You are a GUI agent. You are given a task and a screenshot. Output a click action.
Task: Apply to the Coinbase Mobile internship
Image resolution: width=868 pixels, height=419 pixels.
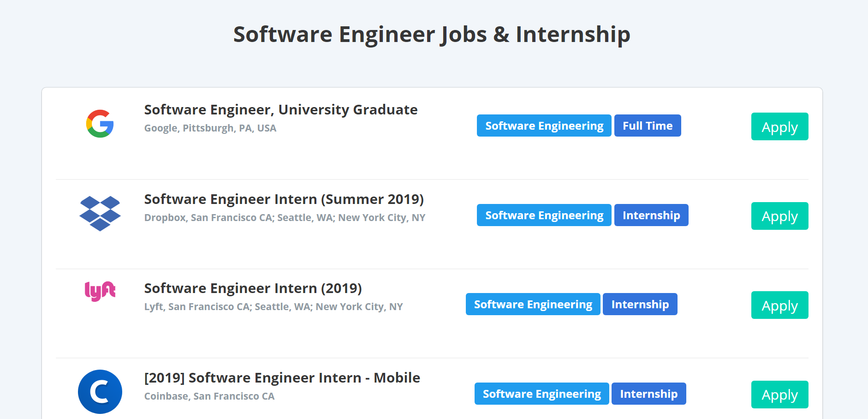click(779, 395)
